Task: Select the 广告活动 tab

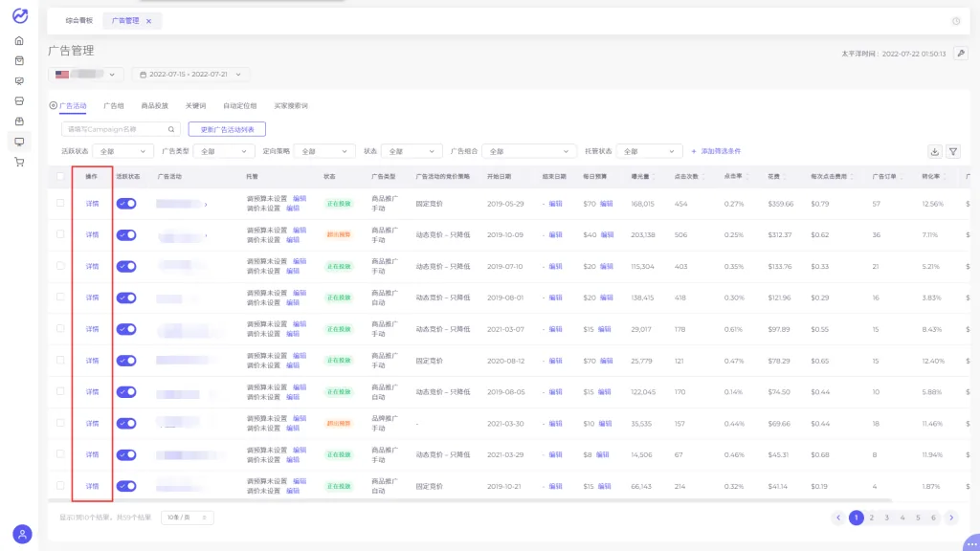Action: pyautogui.click(x=73, y=105)
